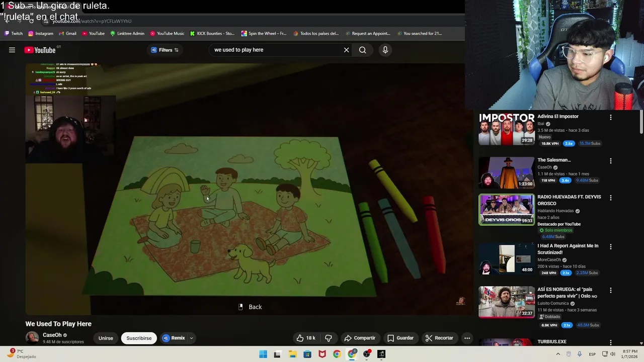Edit the search field 'we used to play here'
The height and width of the screenshot is (362, 644).
point(276,50)
